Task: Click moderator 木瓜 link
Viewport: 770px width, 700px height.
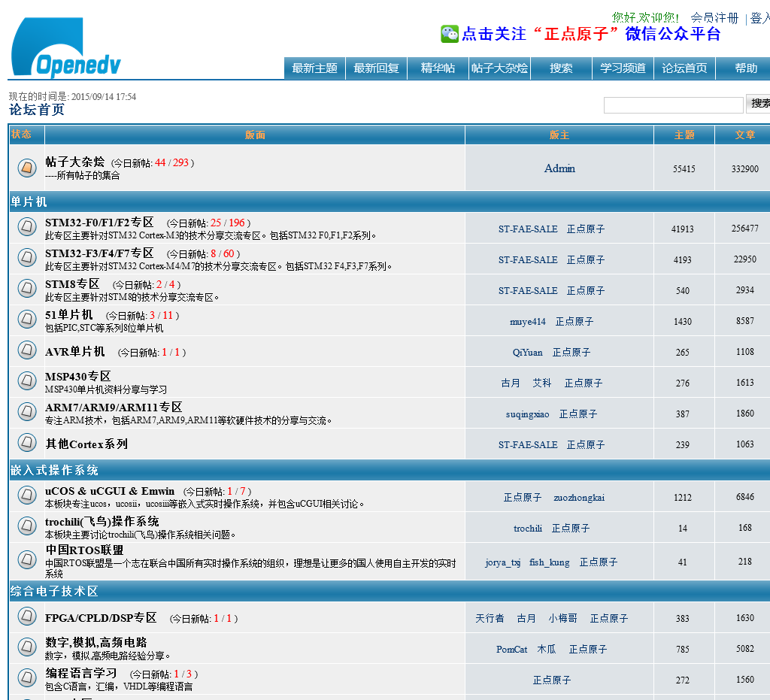Action: [547, 650]
